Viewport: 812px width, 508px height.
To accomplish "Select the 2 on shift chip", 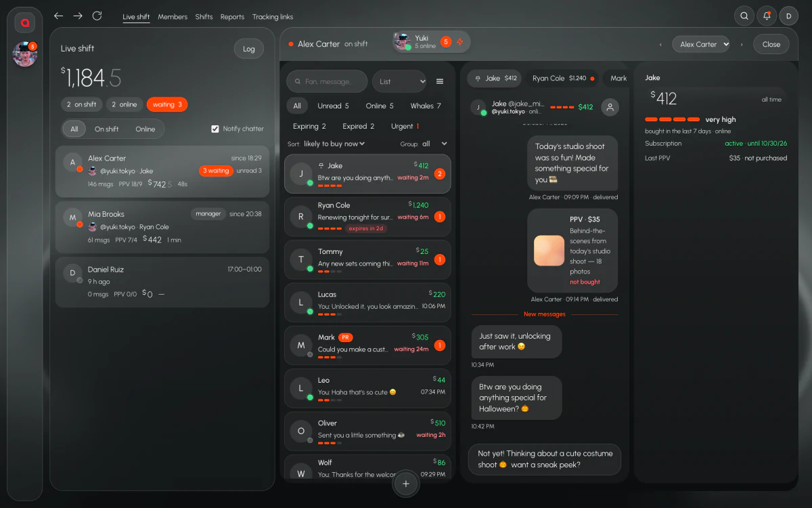I will 81,104.
